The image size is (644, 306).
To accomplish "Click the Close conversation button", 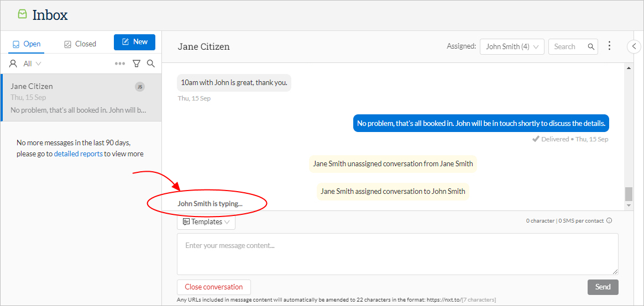I will click(213, 287).
